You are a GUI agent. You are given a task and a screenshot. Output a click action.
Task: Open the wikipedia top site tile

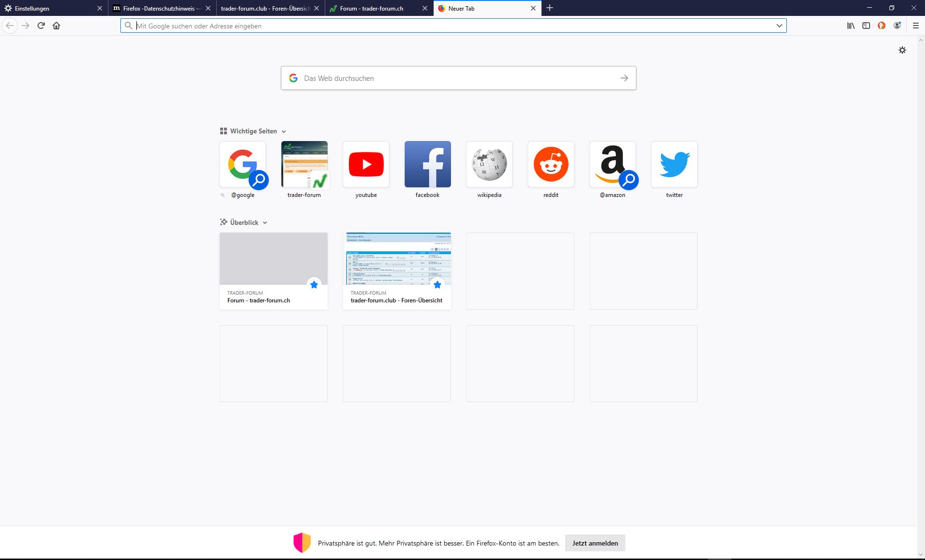coord(489,164)
